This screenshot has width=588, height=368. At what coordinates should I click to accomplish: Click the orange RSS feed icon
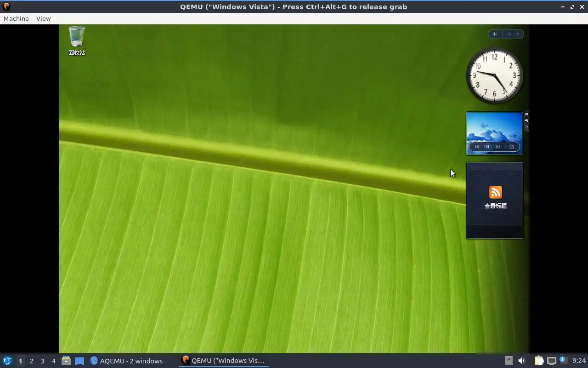496,192
